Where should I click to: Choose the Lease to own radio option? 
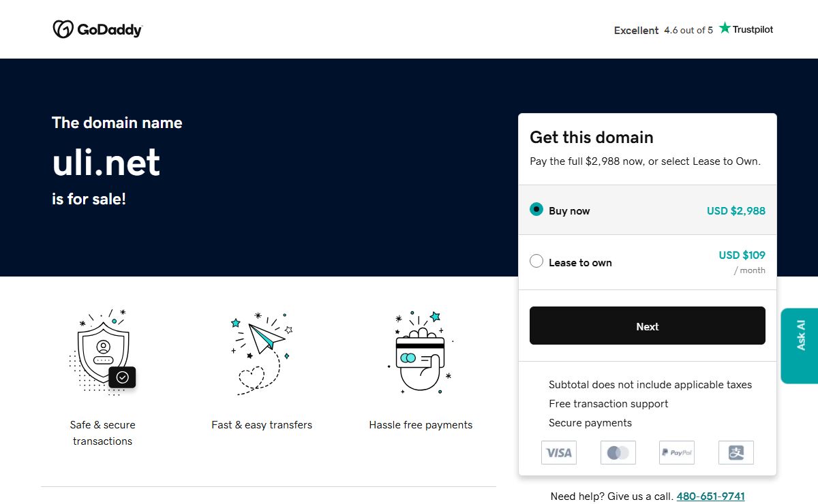(536, 262)
